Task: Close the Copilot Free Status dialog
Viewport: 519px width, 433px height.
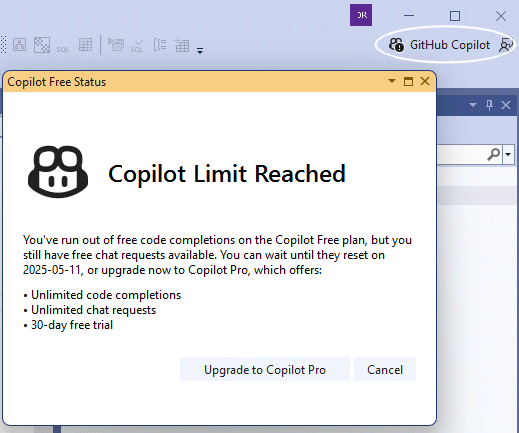Action: coord(425,81)
